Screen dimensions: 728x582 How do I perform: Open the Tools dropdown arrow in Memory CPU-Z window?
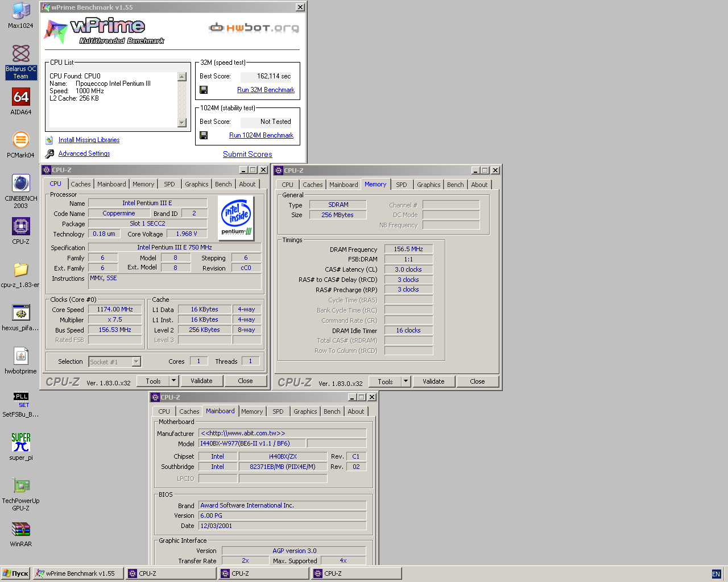click(x=406, y=381)
